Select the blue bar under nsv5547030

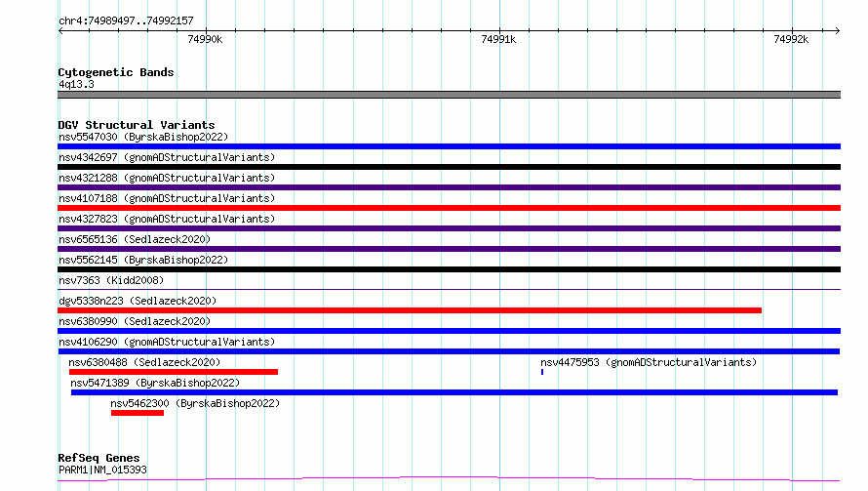pos(449,146)
